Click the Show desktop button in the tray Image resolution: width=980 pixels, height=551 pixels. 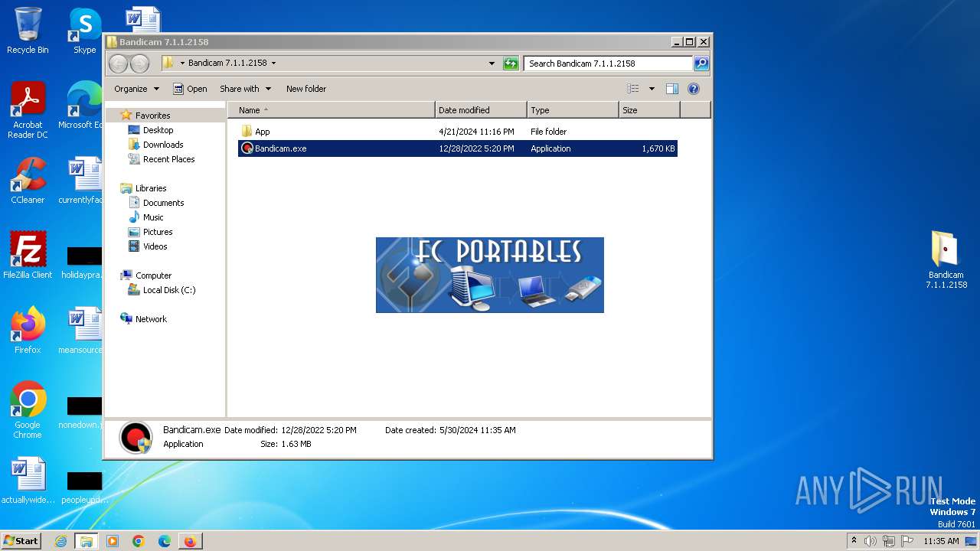coord(972,541)
